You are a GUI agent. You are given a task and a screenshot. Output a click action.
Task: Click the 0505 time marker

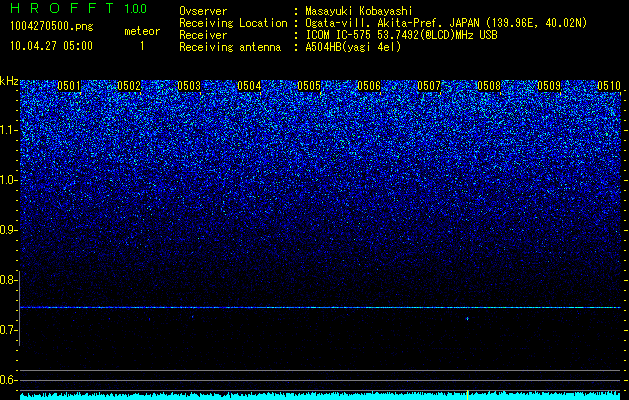309,86
